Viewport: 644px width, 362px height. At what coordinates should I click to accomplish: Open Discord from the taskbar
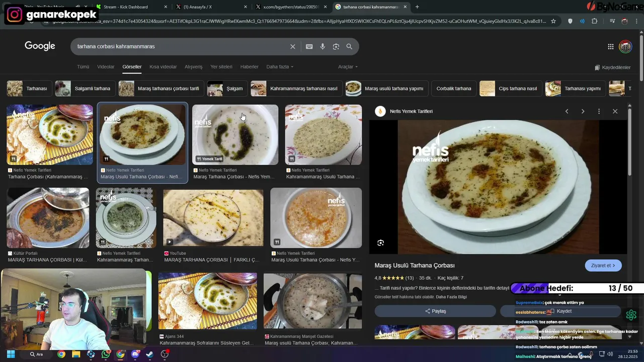coord(135,354)
